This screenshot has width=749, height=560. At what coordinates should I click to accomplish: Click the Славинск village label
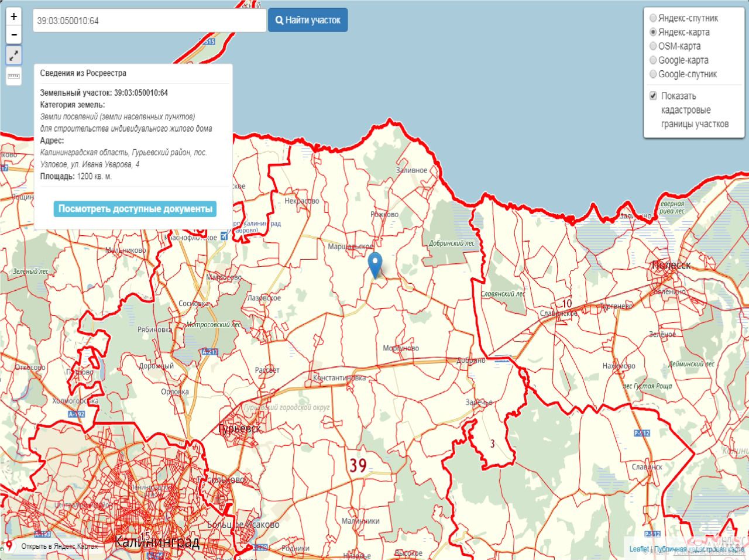click(x=647, y=467)
